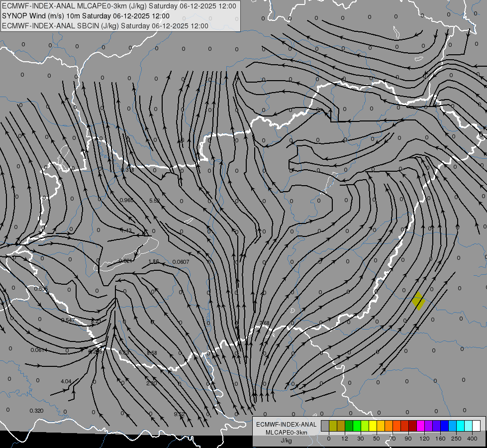Click the map value 0.0607
This screenshot has height=448, width=487.
181,262
